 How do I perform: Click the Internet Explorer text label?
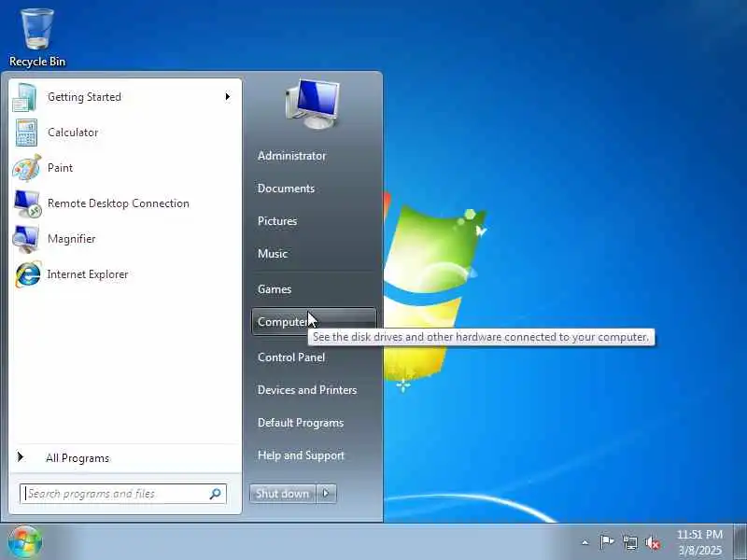88,274
